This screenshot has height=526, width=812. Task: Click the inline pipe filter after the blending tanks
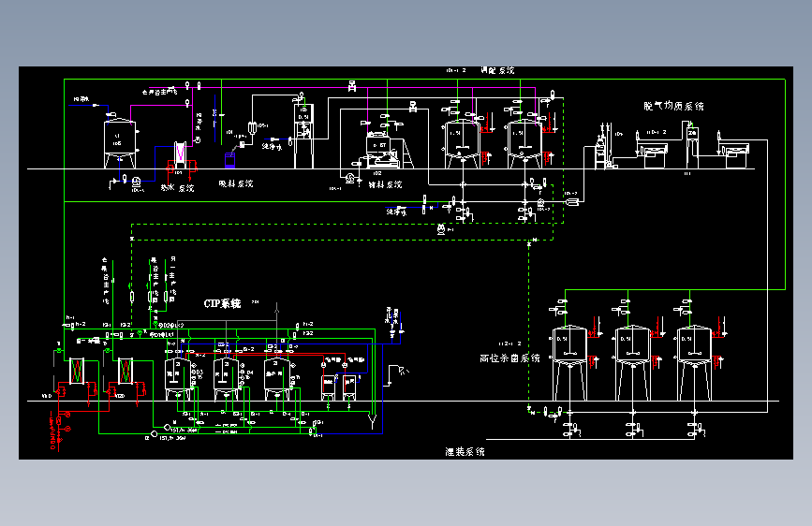pyautogui.click(x=571, y=201)
